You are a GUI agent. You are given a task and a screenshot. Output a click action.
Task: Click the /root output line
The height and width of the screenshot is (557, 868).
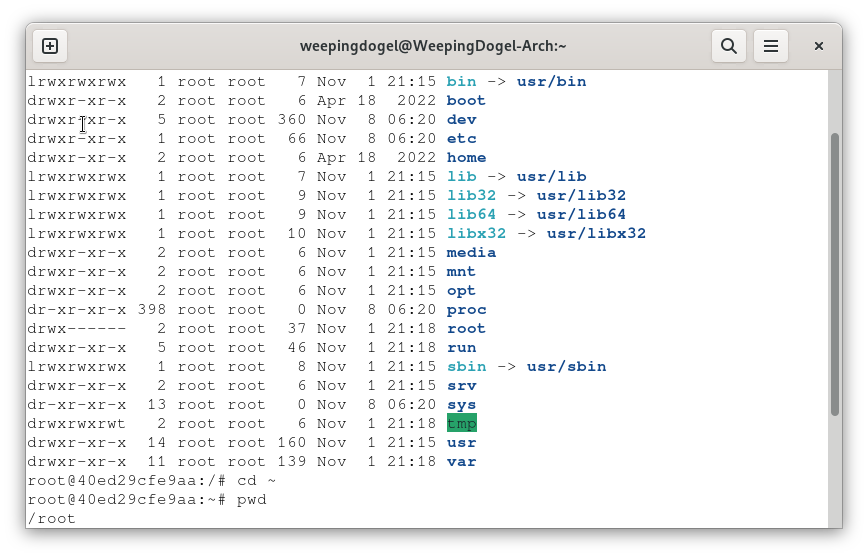click(51, 519)
